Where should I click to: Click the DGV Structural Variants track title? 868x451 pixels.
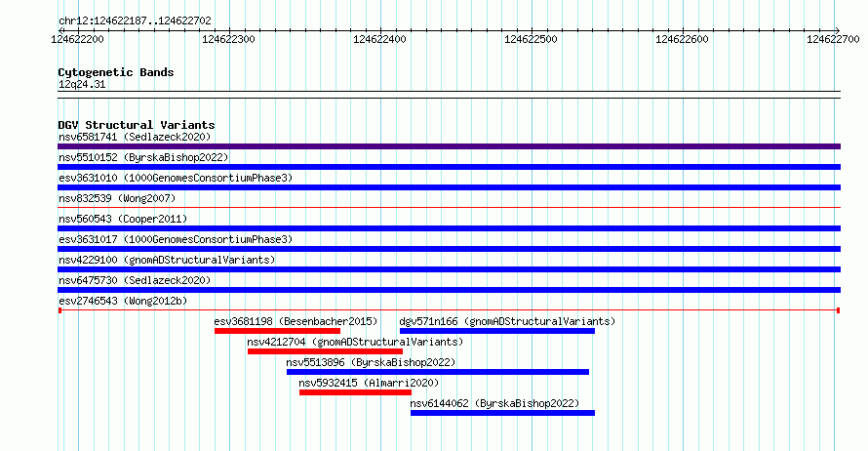tap(137, 125)
